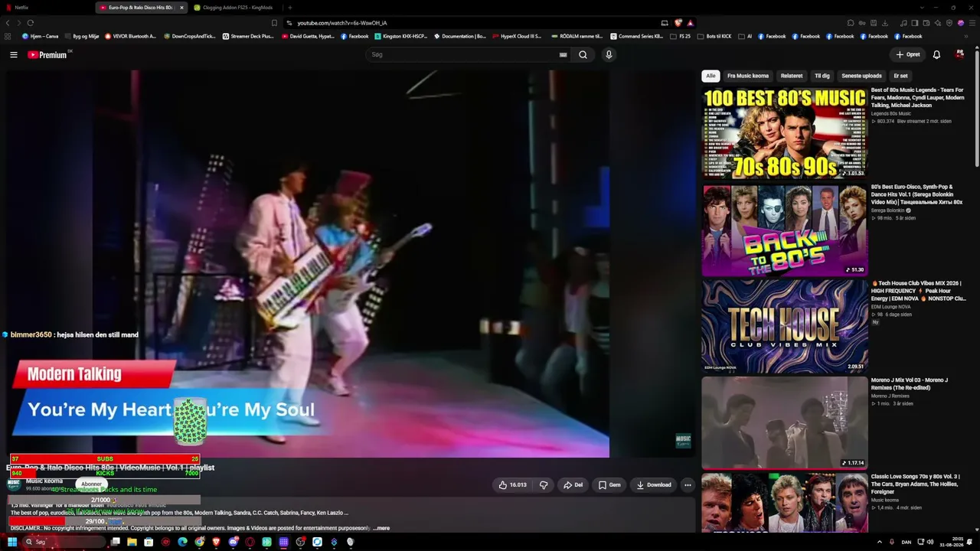Like the video with thumbs up
The height and width of the screenshot is (551, 980).
(513, 484)
